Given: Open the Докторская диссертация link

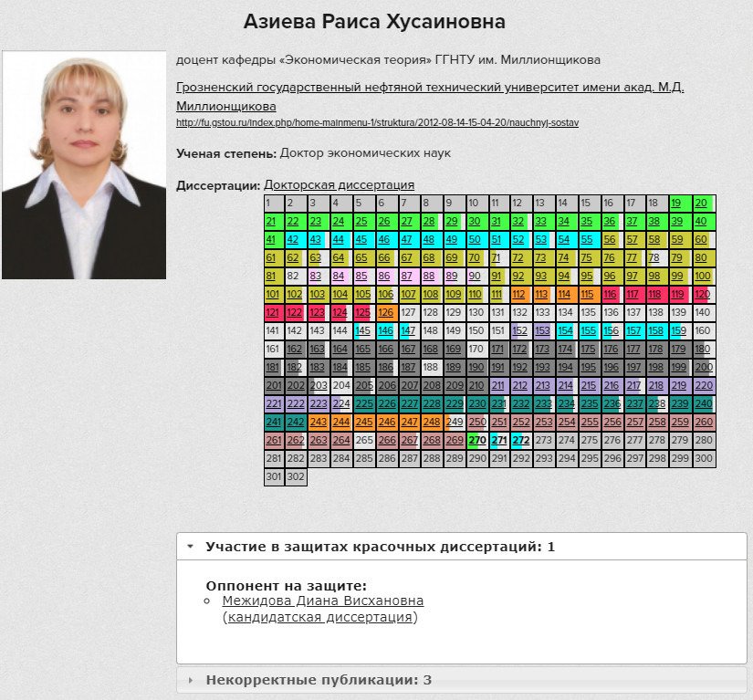Looking at the screenshot, I should tap(339, 185).
